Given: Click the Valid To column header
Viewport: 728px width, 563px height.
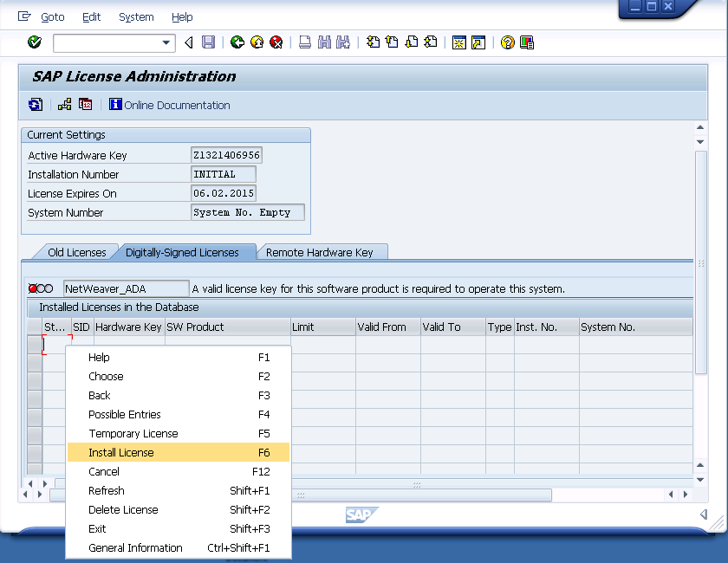Looking at the screenshot, I should (x=453, y=327).
